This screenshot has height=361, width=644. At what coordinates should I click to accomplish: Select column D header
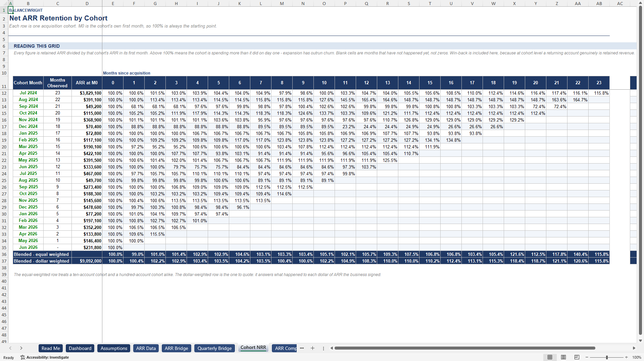[87, 3]
